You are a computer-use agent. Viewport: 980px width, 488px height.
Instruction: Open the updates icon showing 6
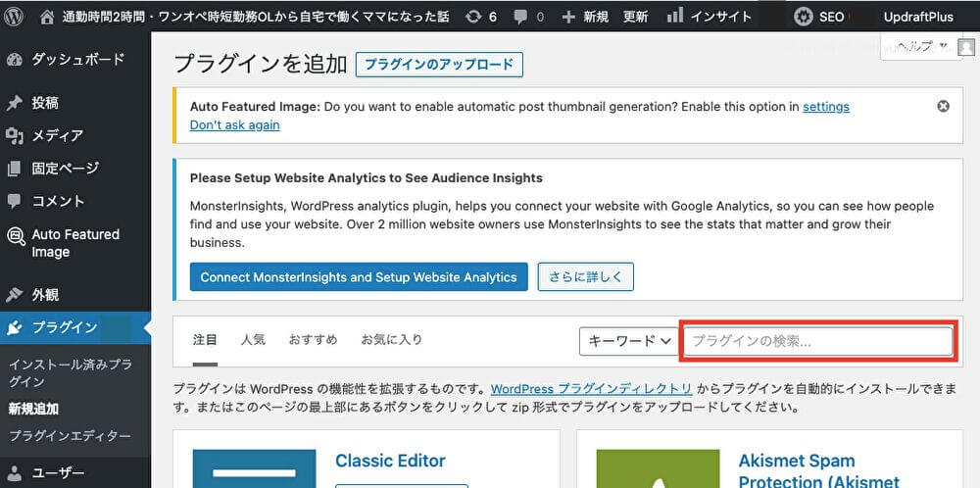pyautogui.click(x=474, y=17)
